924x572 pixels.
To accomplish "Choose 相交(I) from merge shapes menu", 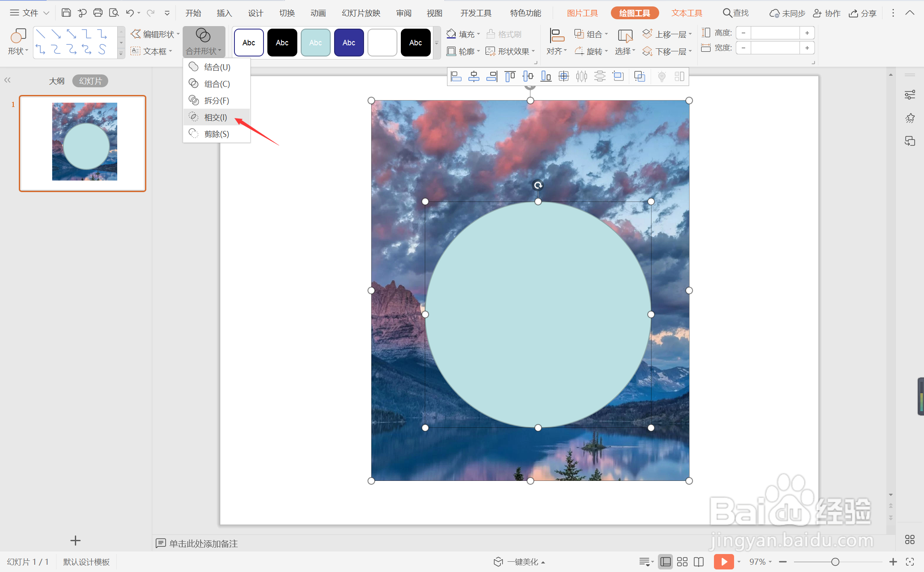I will pyautogui.click(x=216, y=117).
